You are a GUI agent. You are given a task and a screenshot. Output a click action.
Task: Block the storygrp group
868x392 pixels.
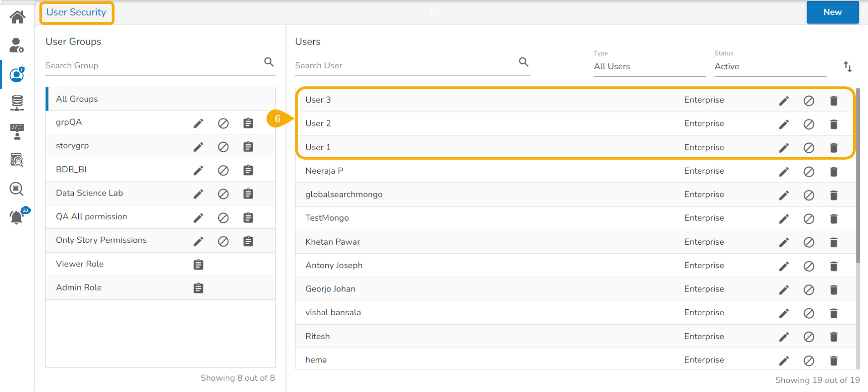[x=223, y=147]
